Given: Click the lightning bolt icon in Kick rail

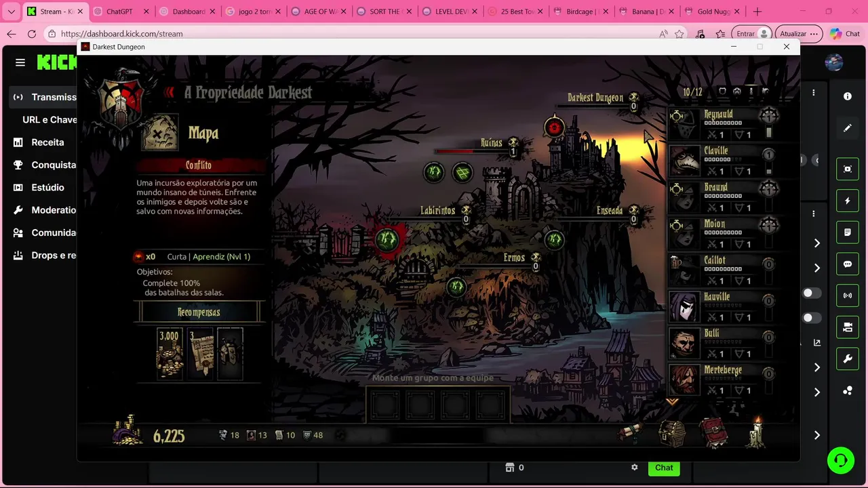Looking at the screenshot, I should pyautogui.click(x=848, y=201).
